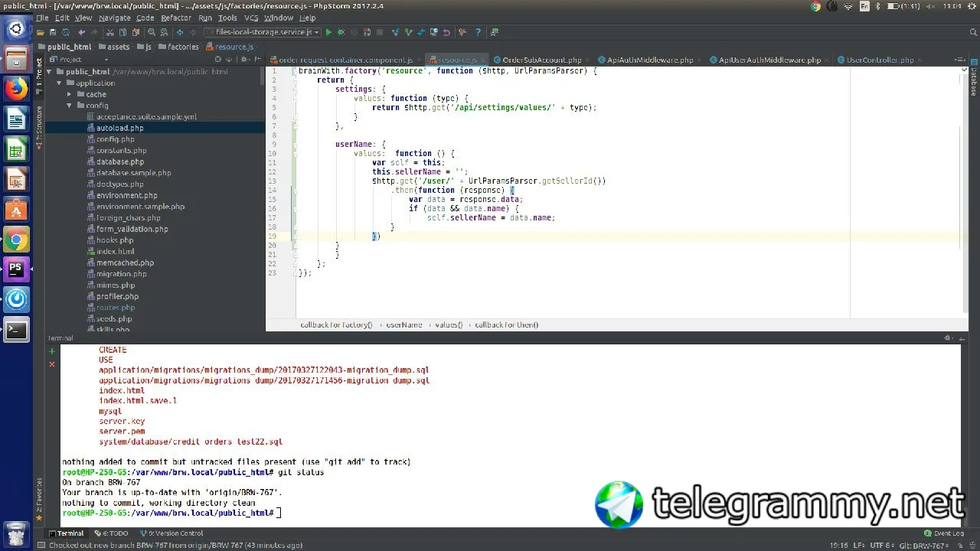Navigate back with the left arrow icon

tap(180, 32)
